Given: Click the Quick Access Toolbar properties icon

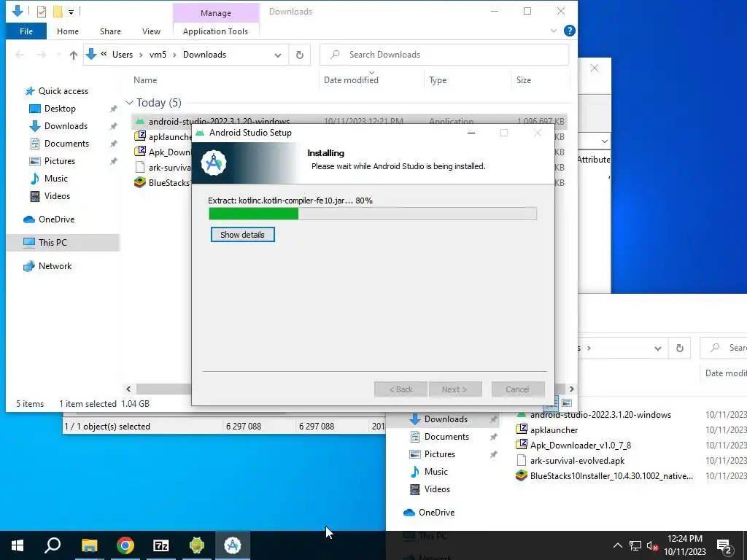Looking at the screenshot, I should coord(42,12).
